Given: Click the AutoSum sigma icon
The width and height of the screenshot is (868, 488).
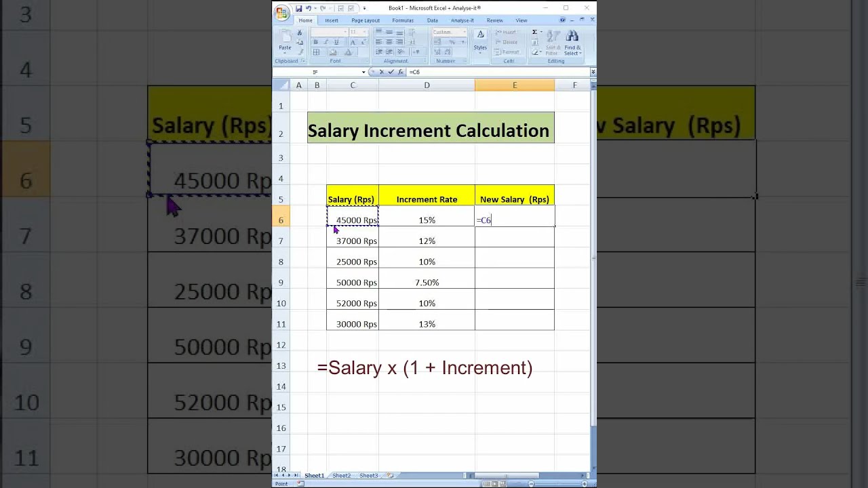Looking at the screenshot, I should [534, 32].
